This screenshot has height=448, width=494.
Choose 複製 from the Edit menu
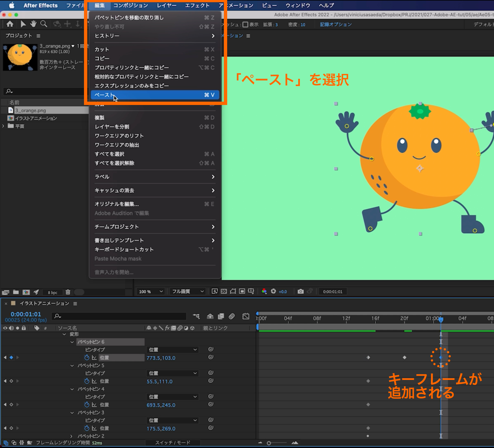[x=155, y=118]
